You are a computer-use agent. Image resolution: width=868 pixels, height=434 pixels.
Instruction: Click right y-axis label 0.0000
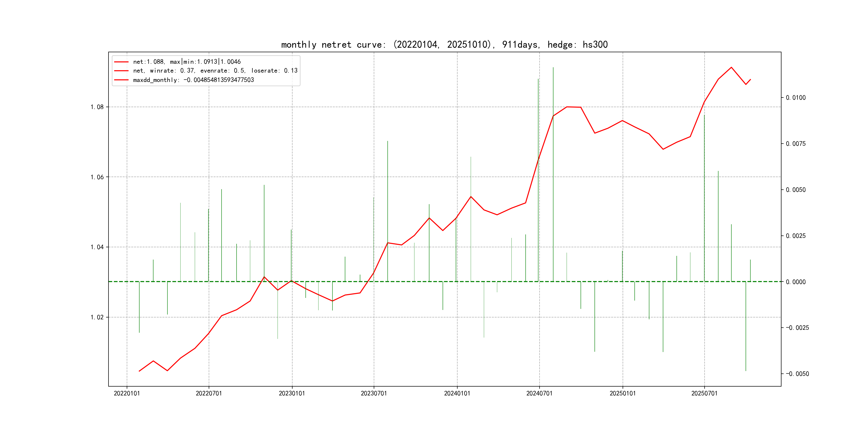796,282
